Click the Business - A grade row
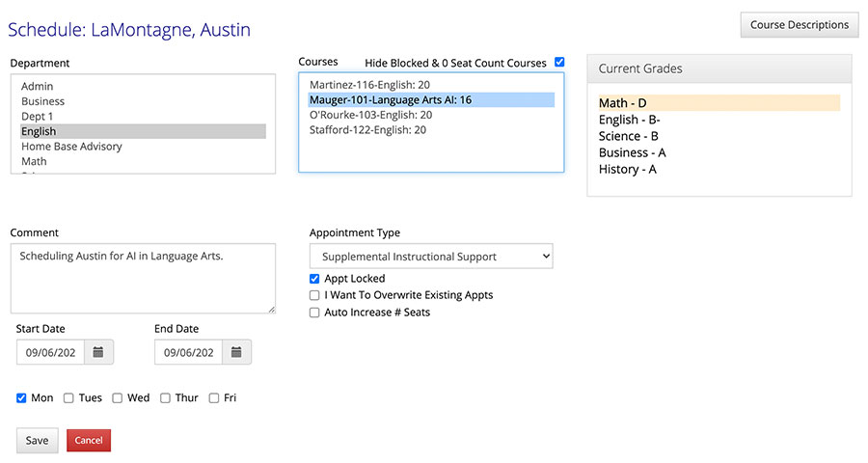 click(719, 152)
